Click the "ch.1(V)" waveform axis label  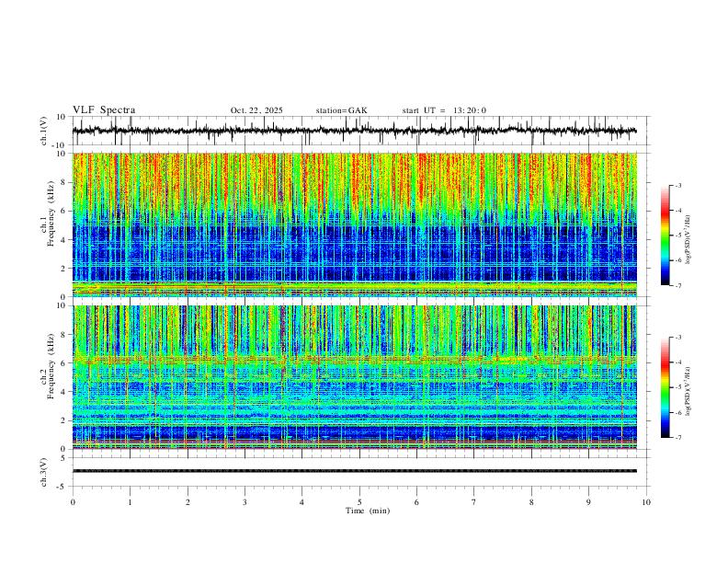click(44, 131)
